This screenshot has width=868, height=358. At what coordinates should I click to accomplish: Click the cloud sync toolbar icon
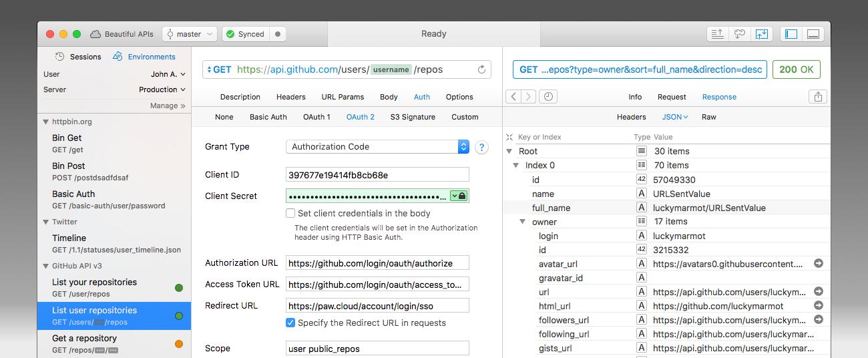pyautogui.click(x=739, y=34)
